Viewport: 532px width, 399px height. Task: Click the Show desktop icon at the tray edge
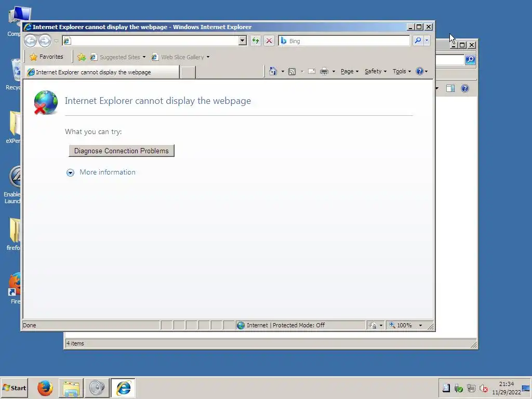click(x=526, y=388)
